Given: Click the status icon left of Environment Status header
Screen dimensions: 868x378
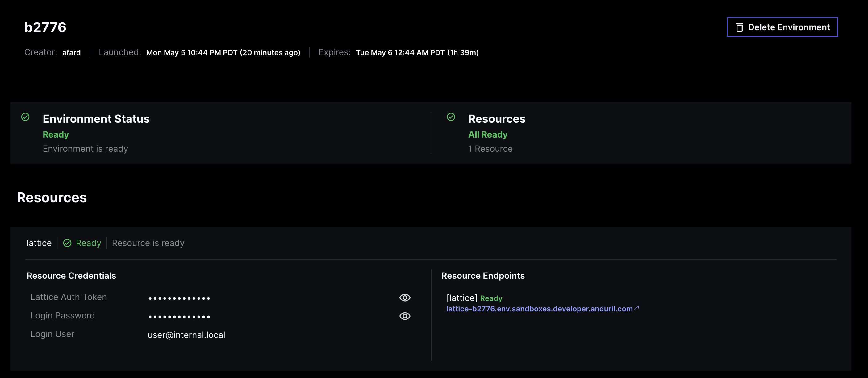Looking at the screenshot, I should pyautogui.click(x=25, y=117).
